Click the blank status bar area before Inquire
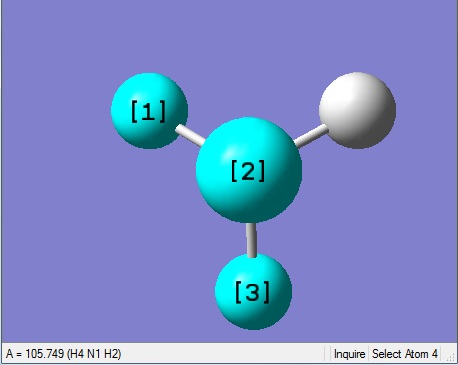Viewport: 458px width, 365px height. pos(223,354)
